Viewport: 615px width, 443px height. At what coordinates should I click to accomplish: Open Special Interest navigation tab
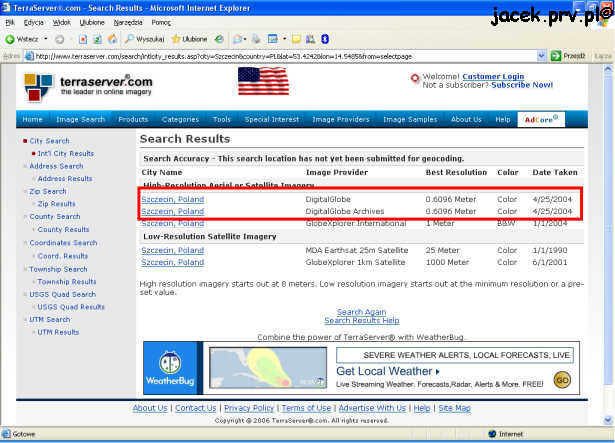pyautogui.click(x=272, y=119)
